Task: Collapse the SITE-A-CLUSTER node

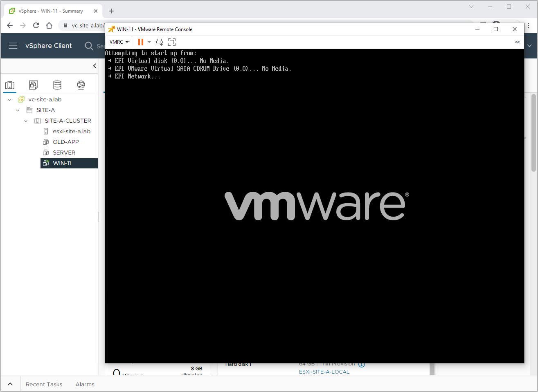Action: (x=26, y=121)
